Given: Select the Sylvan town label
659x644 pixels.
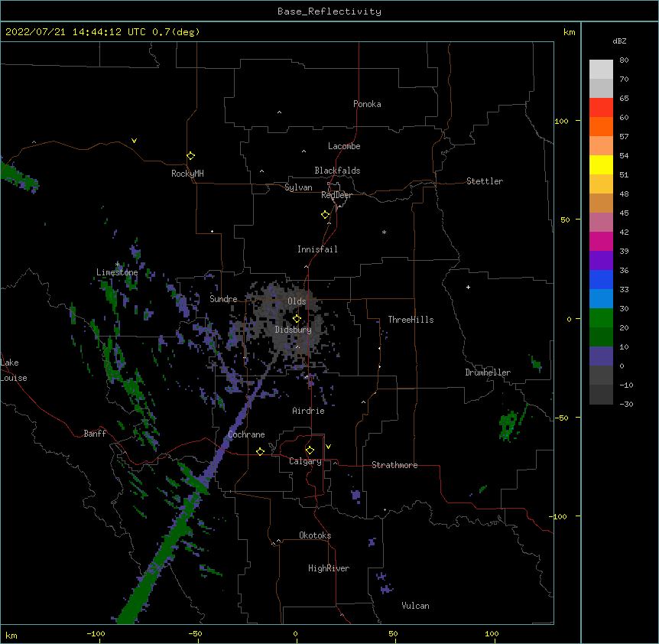Looking at the screenshot, I should tap(298, 187).
